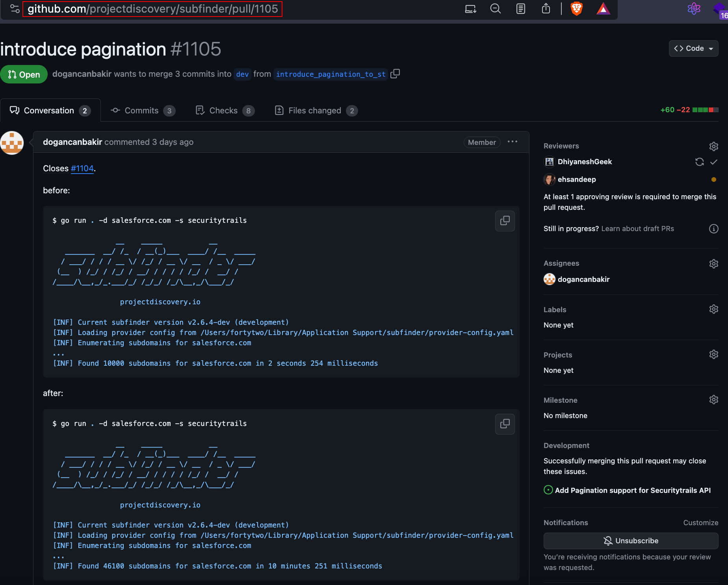Viewport: 728px width, 585px height.
Task: Click DhiyaneshGeek reviewer avatar
Action: click(x=549, y=162)
